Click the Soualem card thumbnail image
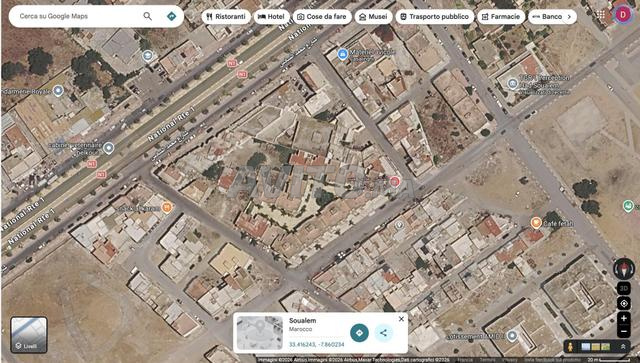Image resolution: width=640 pixels, height=363 pixels. (260, 333)
